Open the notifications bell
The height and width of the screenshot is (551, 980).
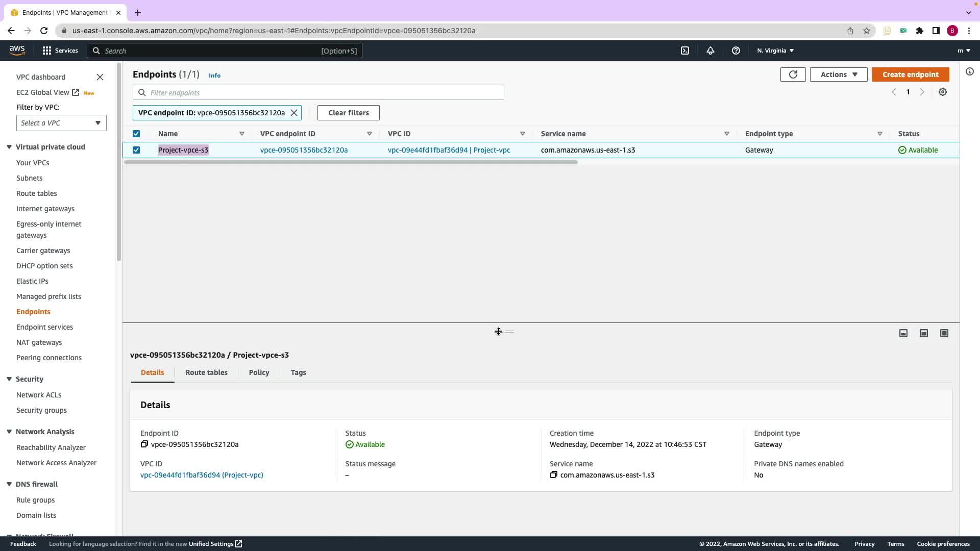(x=710, y=51)
